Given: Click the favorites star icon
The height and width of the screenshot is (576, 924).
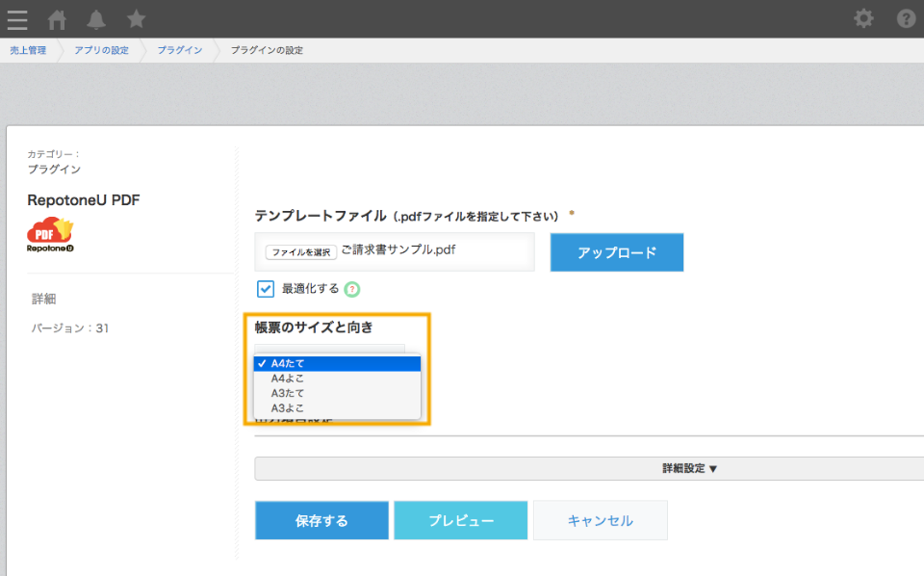Looking at the screenshot, I should (x=136, y=19).
